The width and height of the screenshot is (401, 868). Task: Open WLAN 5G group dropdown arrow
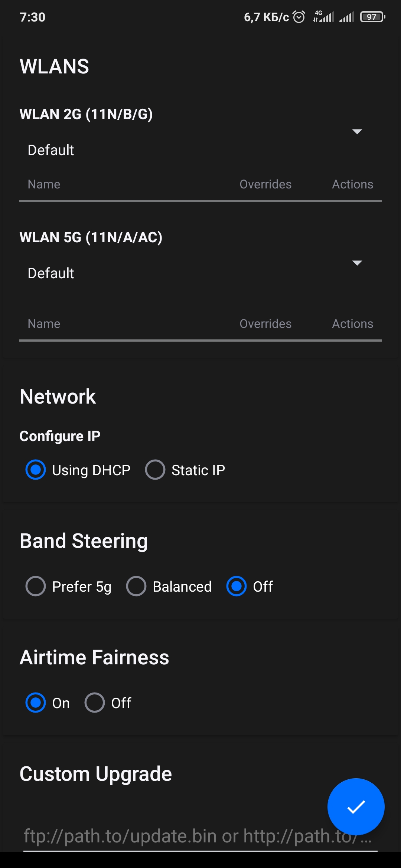pos(357,263)
